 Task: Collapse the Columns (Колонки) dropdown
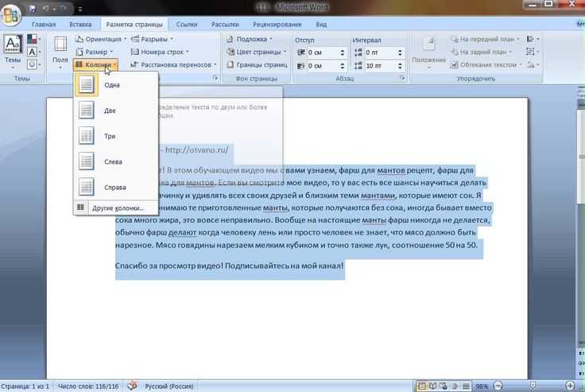point(96,64)
